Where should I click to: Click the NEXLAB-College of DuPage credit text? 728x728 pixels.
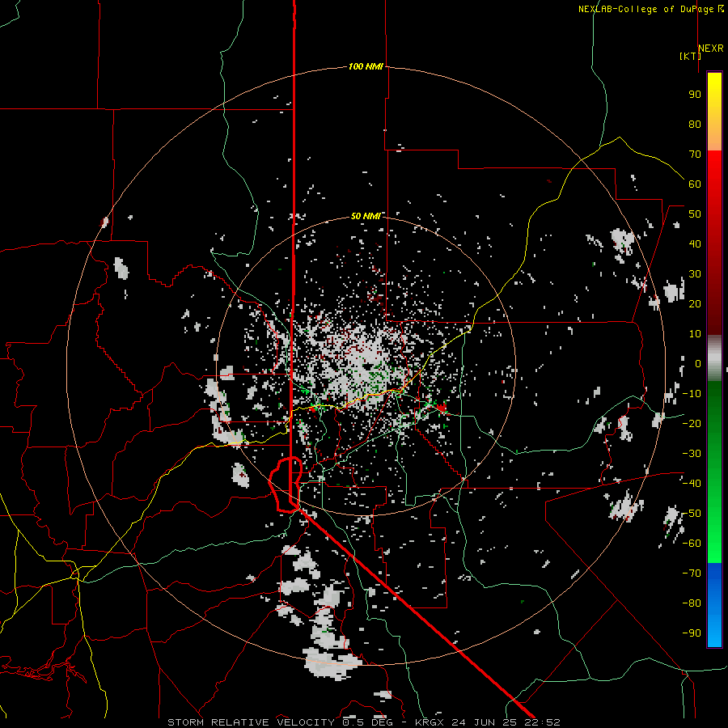[x=650, y=9]
